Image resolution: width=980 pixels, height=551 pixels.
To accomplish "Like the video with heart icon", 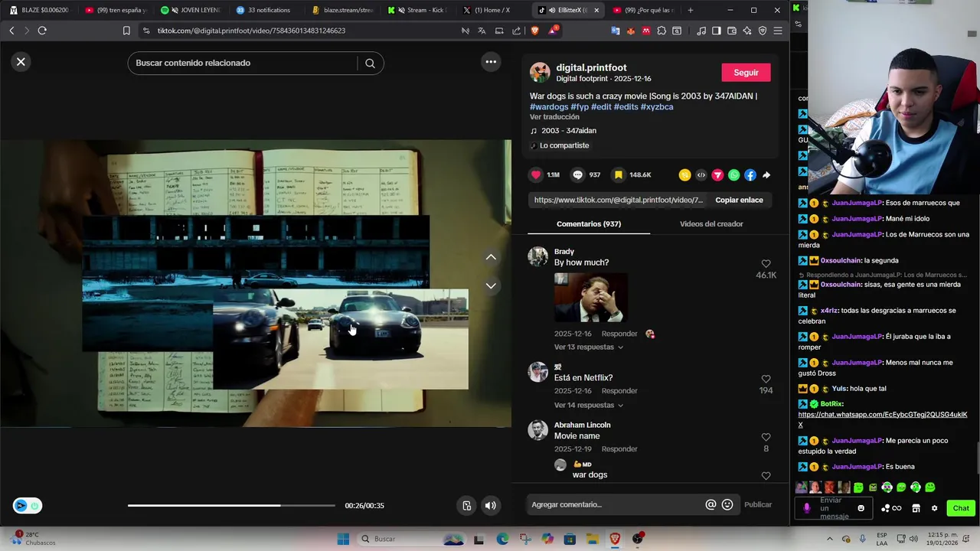I will [536, 174].
